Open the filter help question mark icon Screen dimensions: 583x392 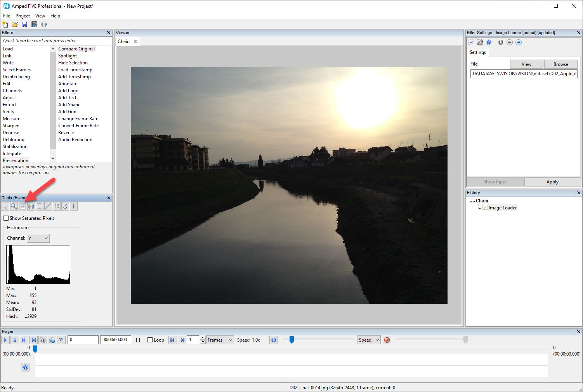coord(489,42)
